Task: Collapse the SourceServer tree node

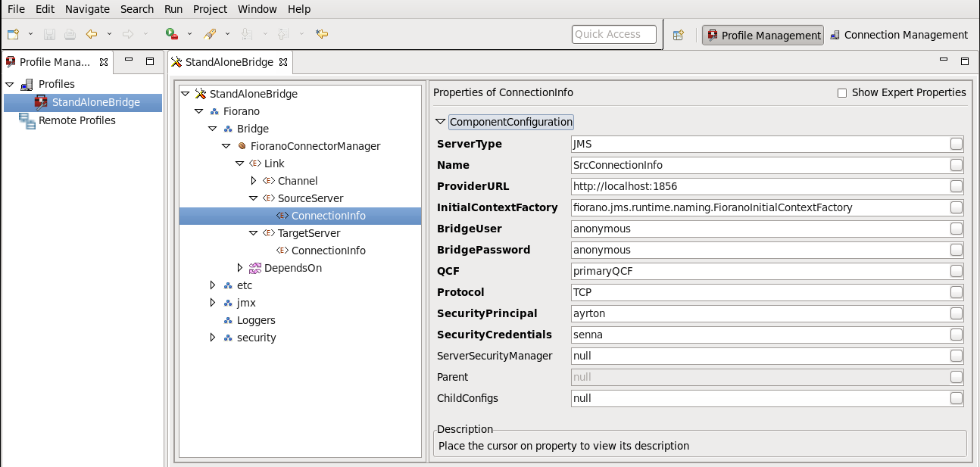Action: click(253, 198)
